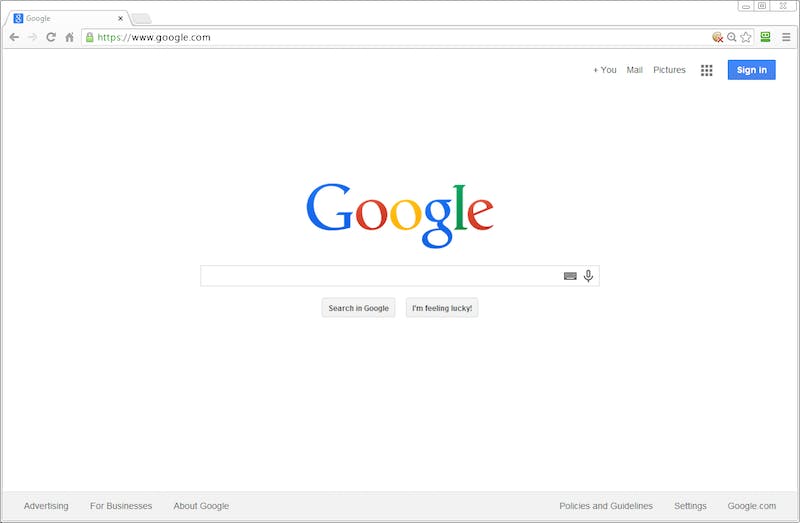Click the Sign in button

752,70
